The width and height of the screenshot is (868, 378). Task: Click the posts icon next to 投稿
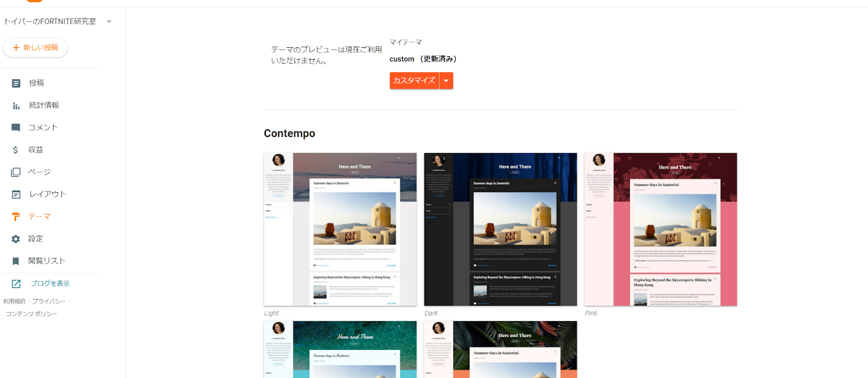16,83
